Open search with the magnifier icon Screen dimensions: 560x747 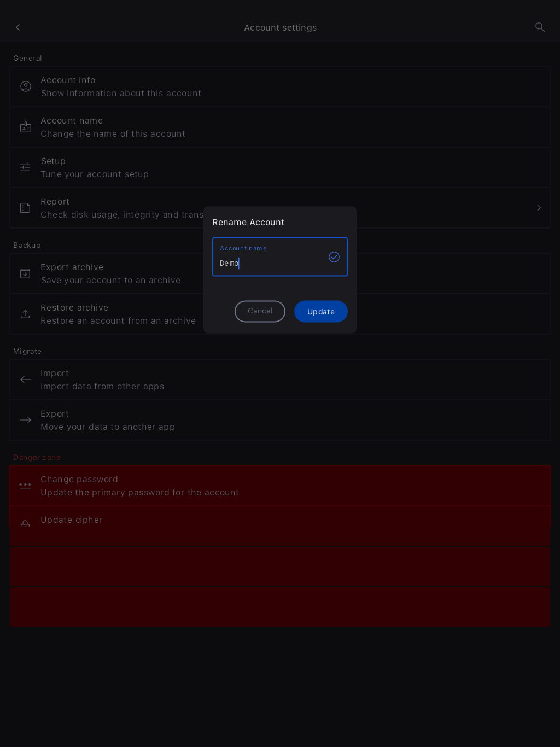540,27
